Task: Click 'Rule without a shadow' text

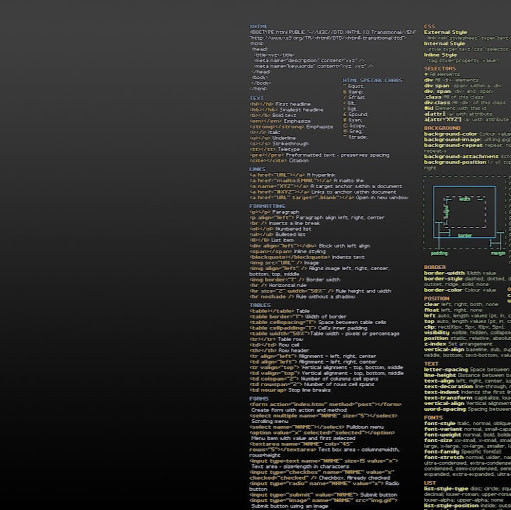Action: (x=325, y=297)
